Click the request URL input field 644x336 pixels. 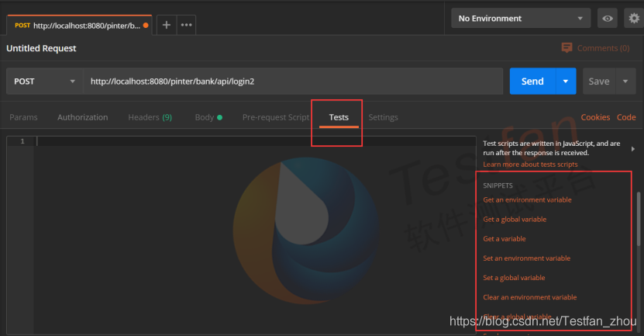click(293, 81)
